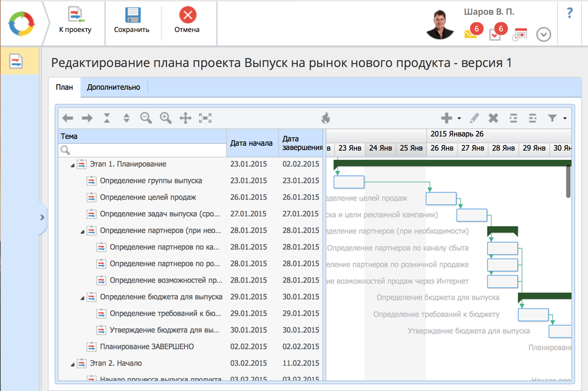Click the back navigation arrow on the plan toolbar

(68, 118)
